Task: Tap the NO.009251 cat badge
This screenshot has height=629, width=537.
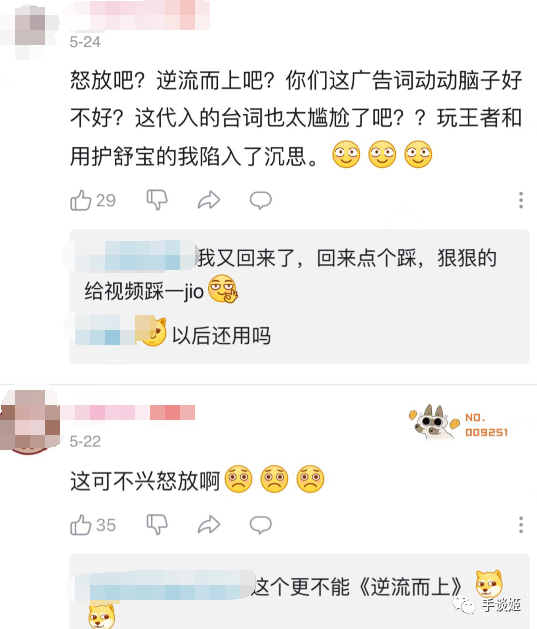Action: pyautogui.click(x=459, y=423)
